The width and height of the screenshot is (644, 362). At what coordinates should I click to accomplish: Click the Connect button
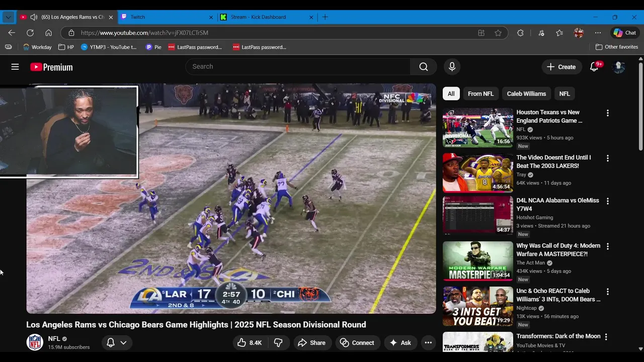tap(358, 343)
